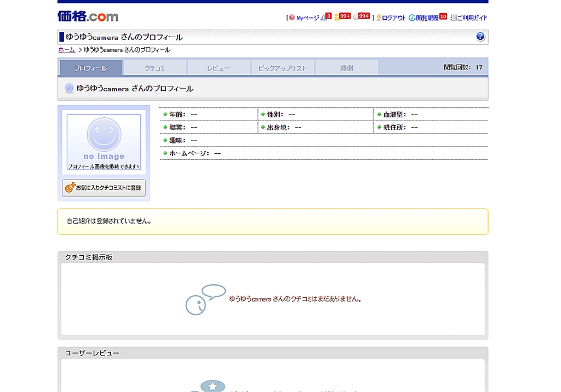This screenshot has height=392, width=561.
Task: Open the 縁側 tab
Action: (x=346, y=68)
